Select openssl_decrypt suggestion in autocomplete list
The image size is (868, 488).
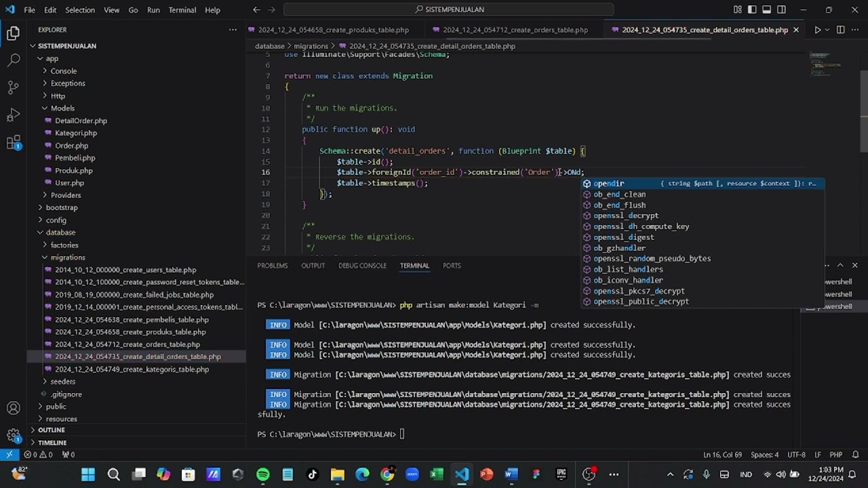(703, 216)
